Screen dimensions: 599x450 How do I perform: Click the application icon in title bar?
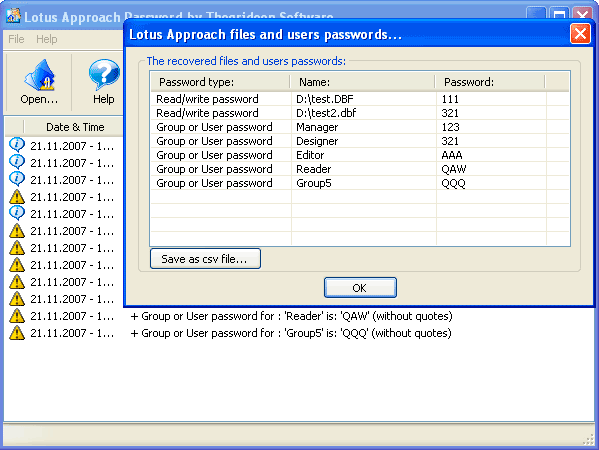(13, 16)
